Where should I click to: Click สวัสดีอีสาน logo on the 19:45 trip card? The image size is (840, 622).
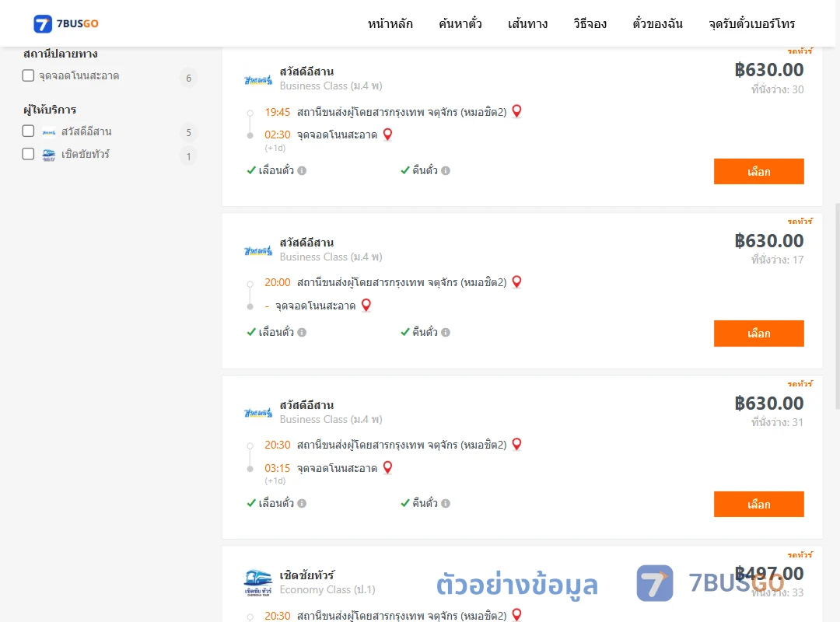coord(258,80)
